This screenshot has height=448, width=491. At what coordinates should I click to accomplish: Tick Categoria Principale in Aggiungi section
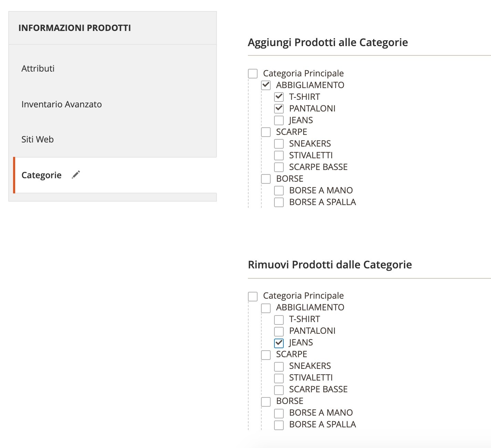pos(253,74)
